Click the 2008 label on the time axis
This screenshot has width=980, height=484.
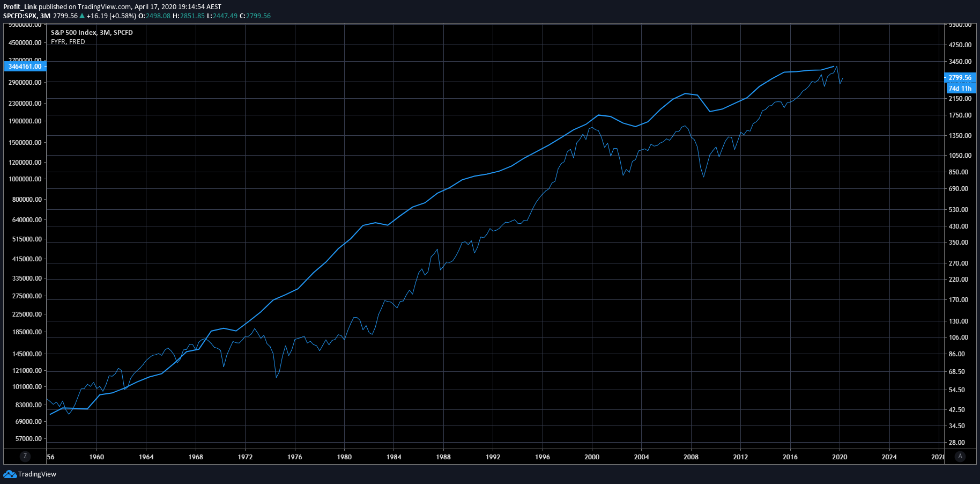691,457
